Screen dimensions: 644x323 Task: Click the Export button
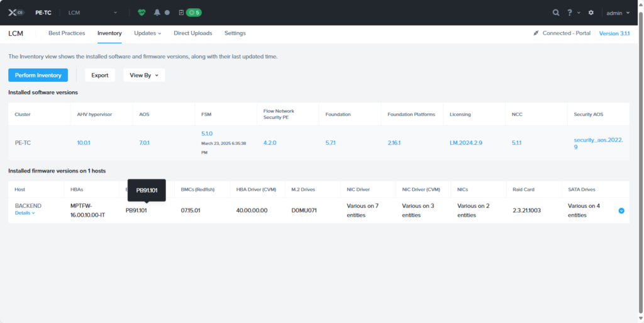tap(100, 75)
